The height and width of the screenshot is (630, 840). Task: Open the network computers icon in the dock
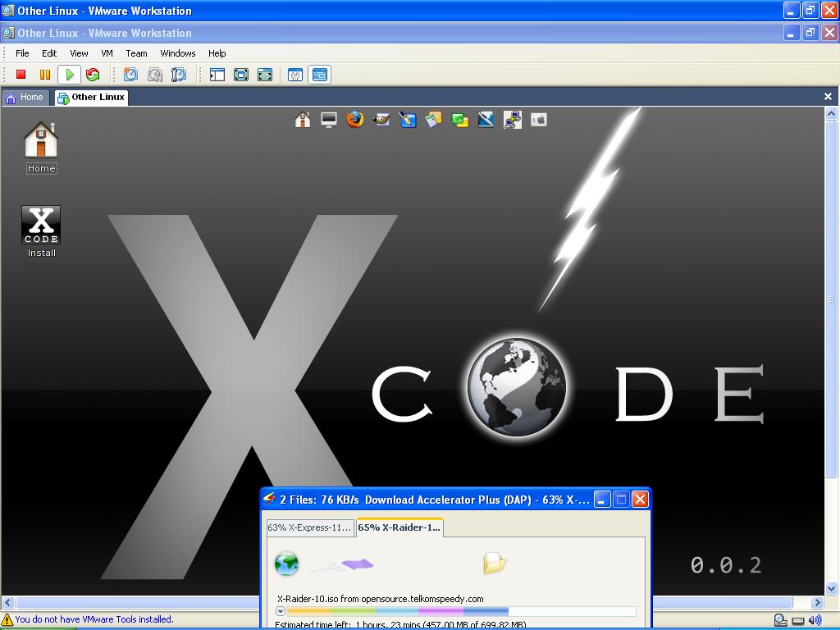tap(512, 120)
